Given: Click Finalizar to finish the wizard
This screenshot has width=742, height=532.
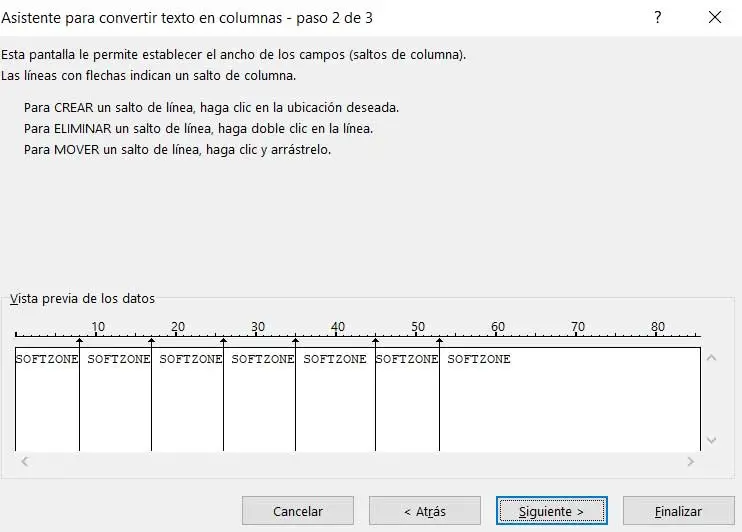Looking at the screenshot, I should click(x=678, y=511).
